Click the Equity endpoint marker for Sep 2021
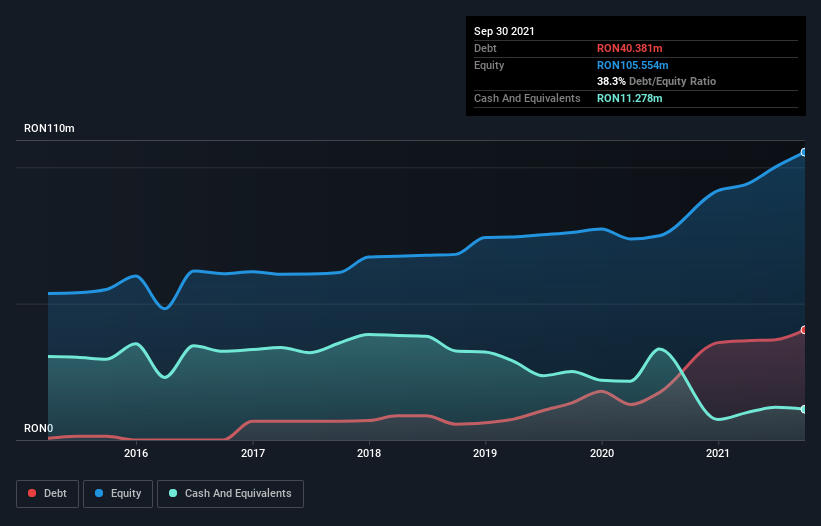 pyautogui.click(x=804, y=152)
